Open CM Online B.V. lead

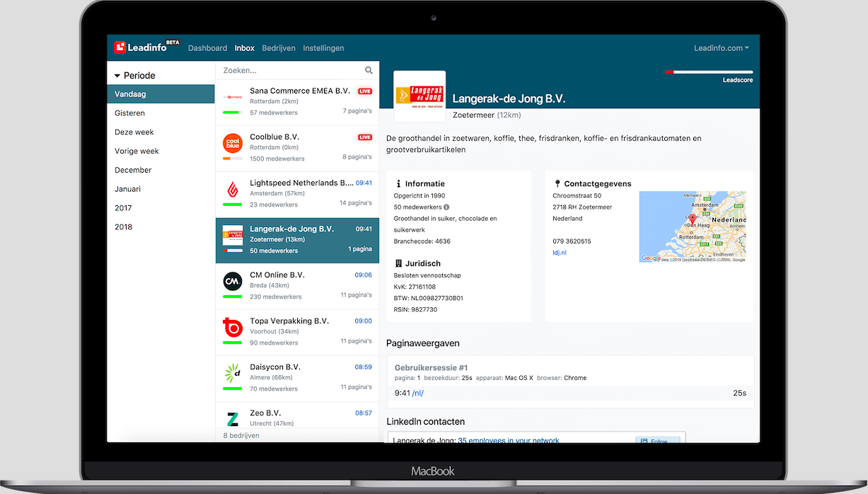(297, 287)
